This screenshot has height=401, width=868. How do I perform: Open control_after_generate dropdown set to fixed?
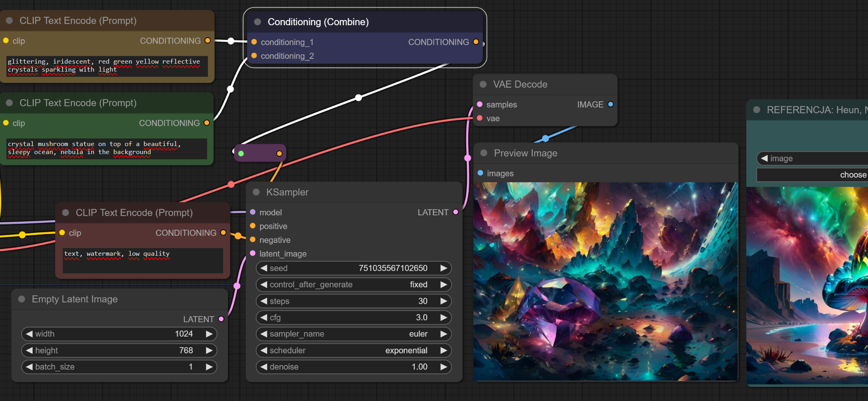pyautogui.click(x=353, y=285)
